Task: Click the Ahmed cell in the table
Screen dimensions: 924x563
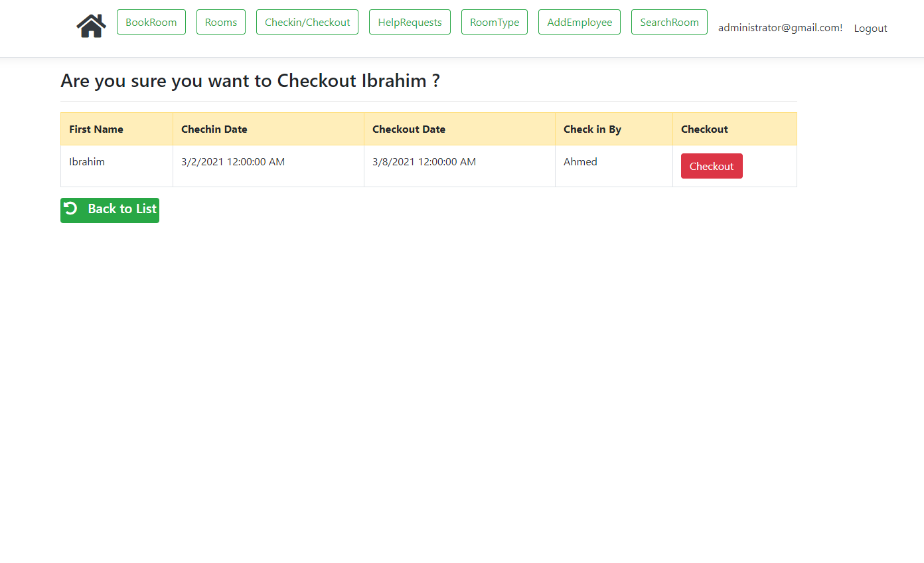Action: [580, 162]
